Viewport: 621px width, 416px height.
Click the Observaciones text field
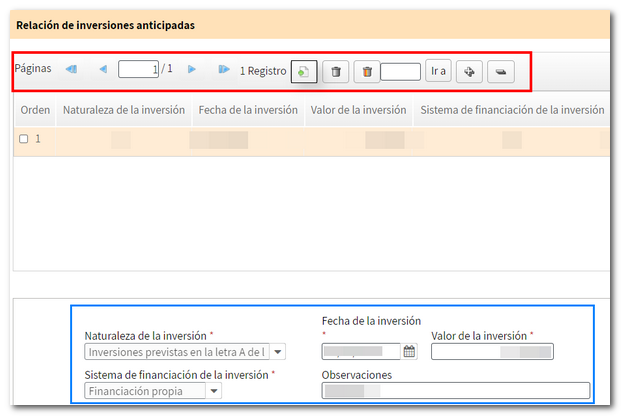[x=455, y=391]
